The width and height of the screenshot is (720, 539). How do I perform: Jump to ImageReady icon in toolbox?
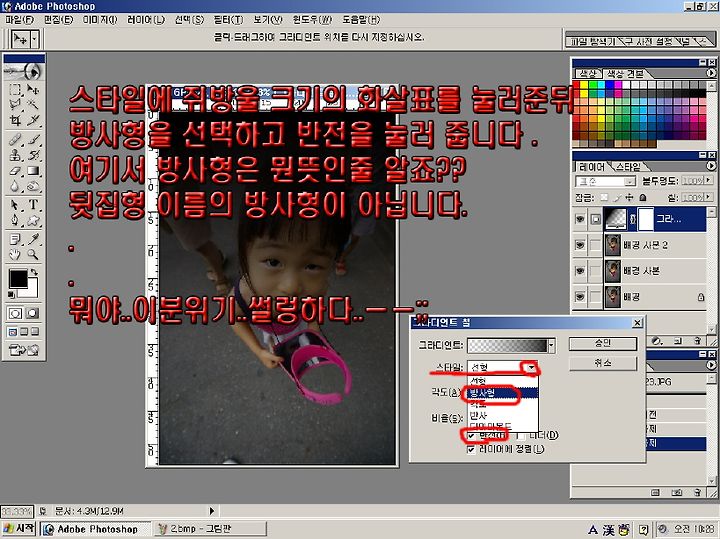click(x=23, y=351)
